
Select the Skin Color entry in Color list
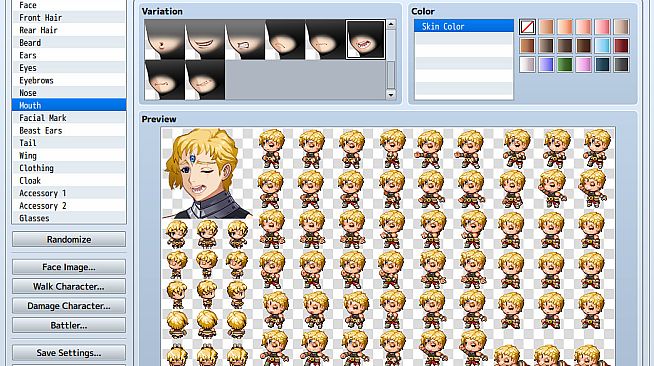[x=464, y=26]
